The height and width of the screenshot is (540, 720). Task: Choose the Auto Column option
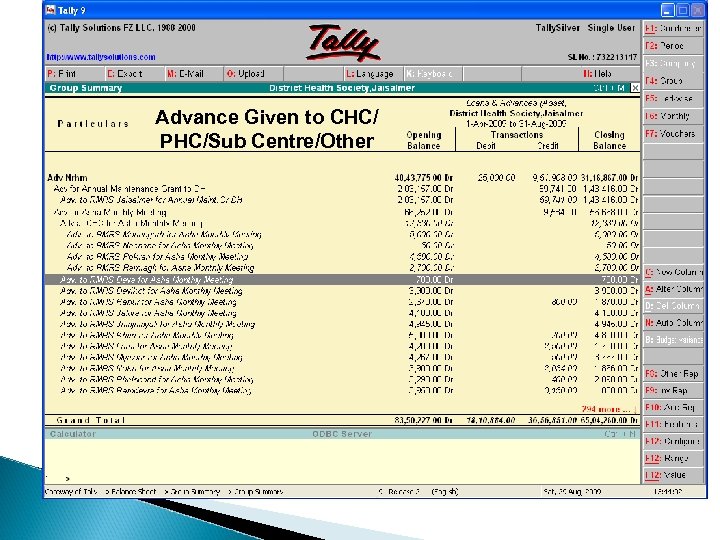(x=673, y=323)
